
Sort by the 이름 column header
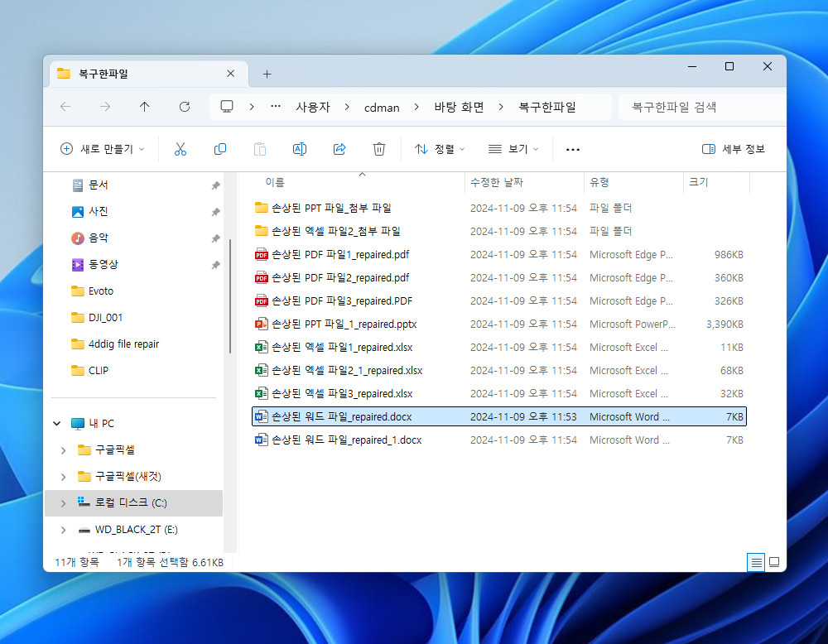275,182
